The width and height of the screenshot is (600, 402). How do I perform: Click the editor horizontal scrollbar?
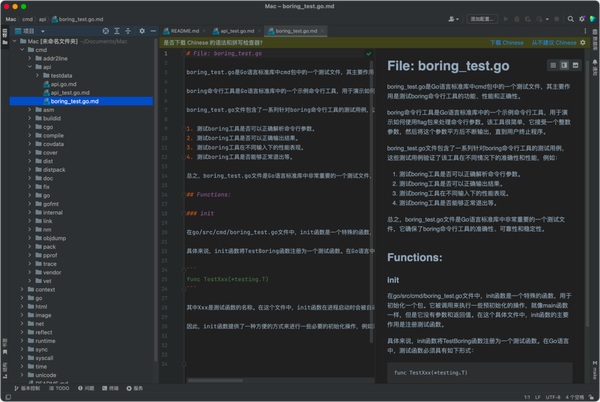tap(215, 381)
